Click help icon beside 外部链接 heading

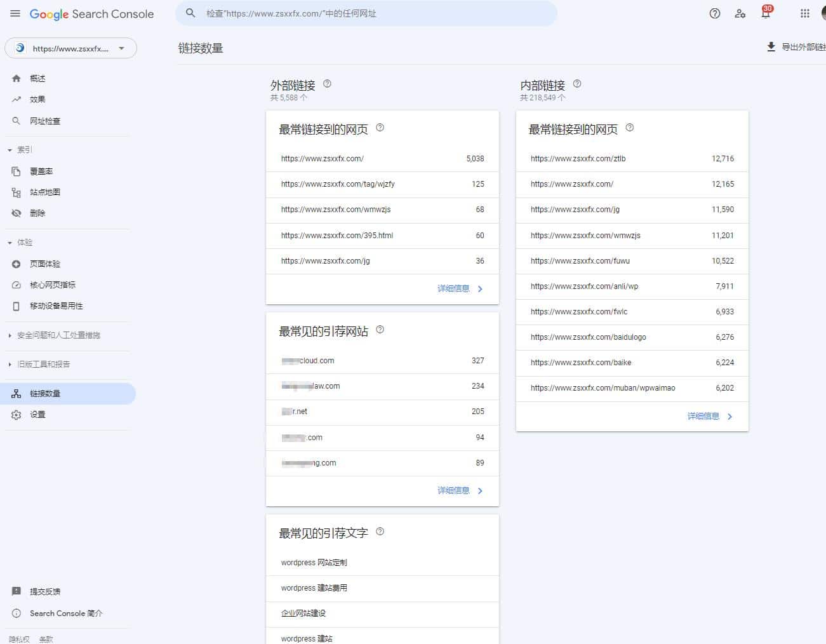(x=328, y=84)
